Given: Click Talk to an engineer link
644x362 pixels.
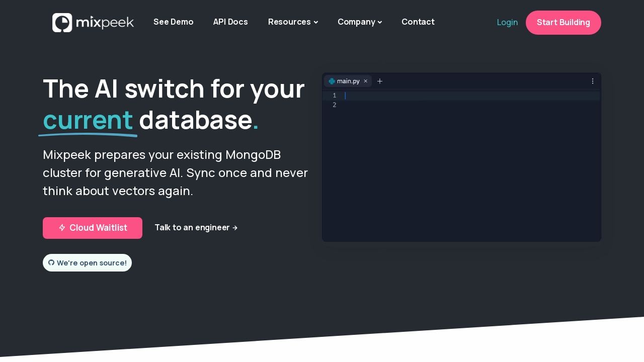Looking at the screenshot, I should point(196,227).
